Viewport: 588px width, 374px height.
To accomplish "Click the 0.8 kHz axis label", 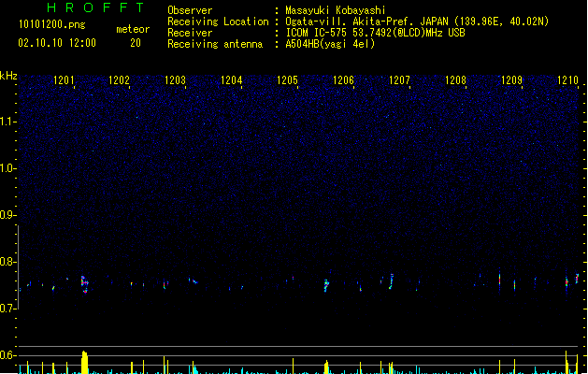I will tap(7, 262).
